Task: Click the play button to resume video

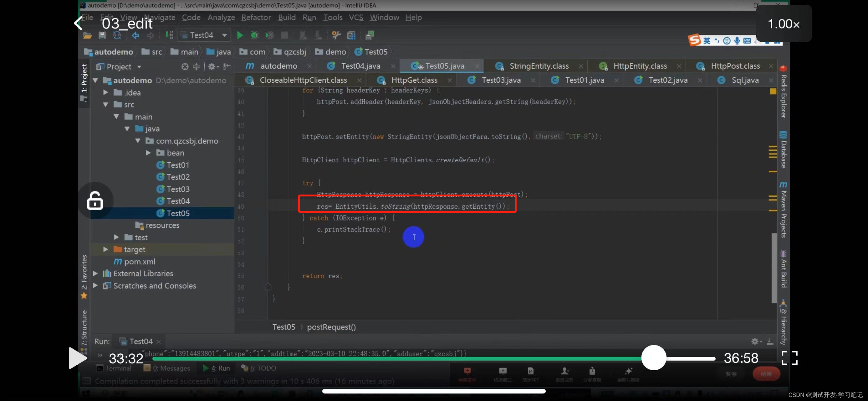Action: (78, 357)
